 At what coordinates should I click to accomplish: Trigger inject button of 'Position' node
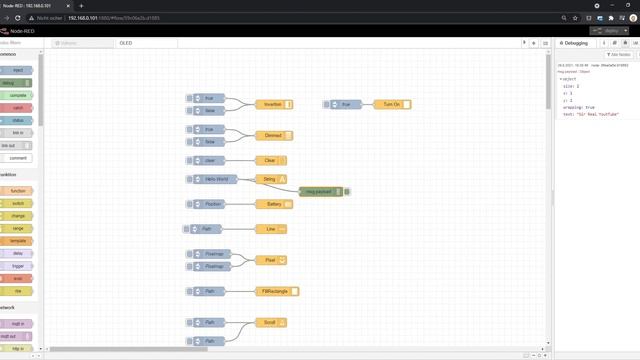coord(189,204)
